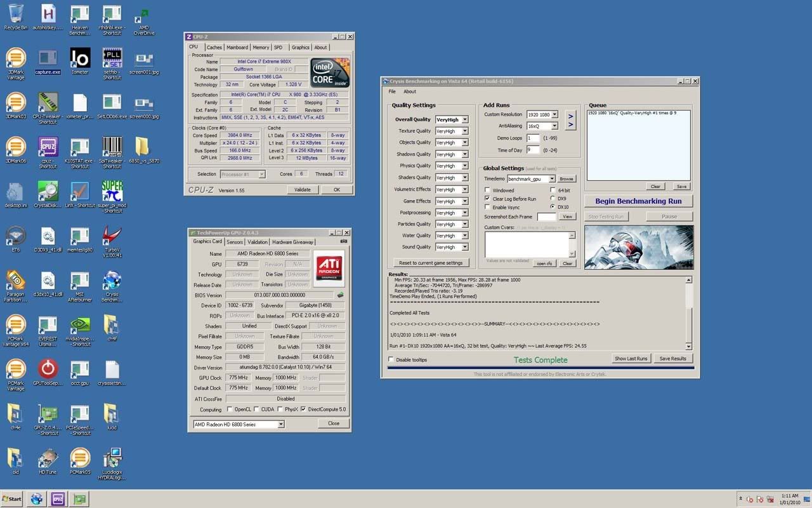Open the AMD Radeon HD 6800 Series dropdown
The width and height of the screenshot is (812, 508).
tap(281, 424)
